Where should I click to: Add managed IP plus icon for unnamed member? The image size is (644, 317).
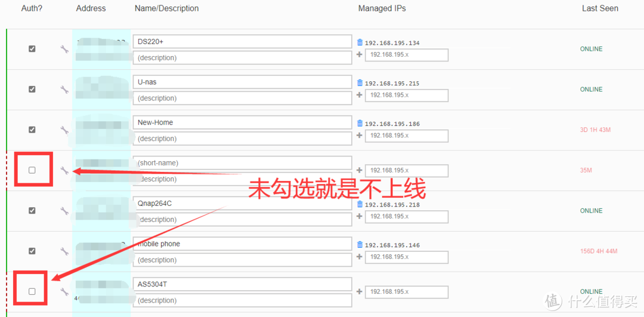click(360, 170)
